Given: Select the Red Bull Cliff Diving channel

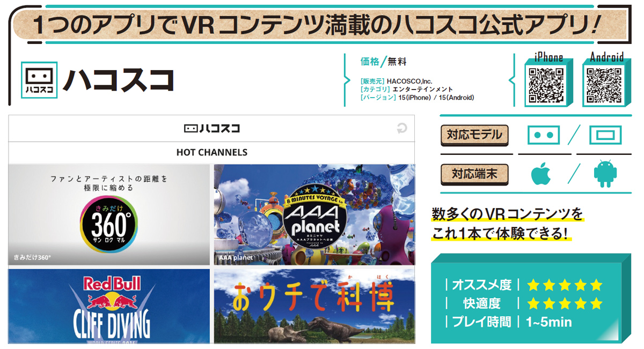Looking at the screenshot, I should pos(109,306).
